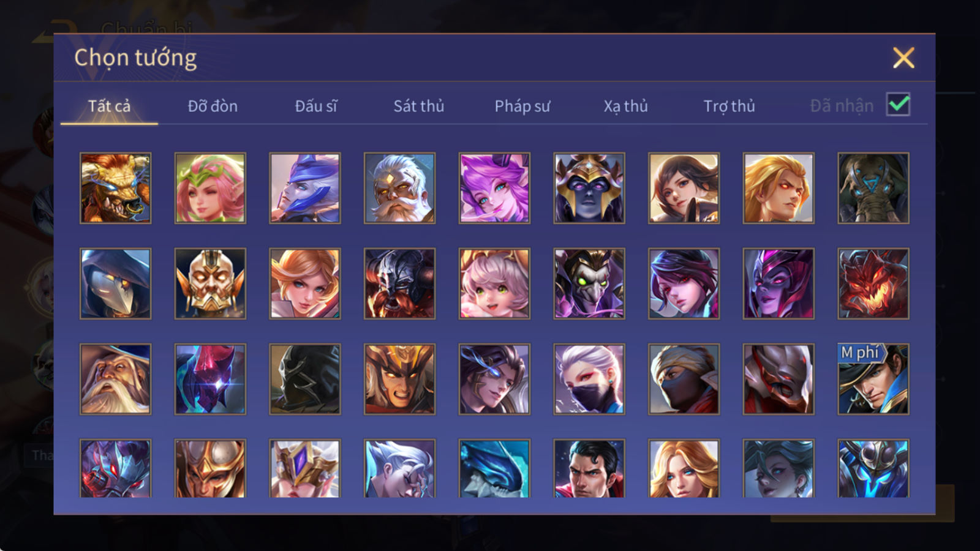Screen dimensions: 980x551
Task: Select the elephant-headed hero portrait
Action: click(873, 188)
